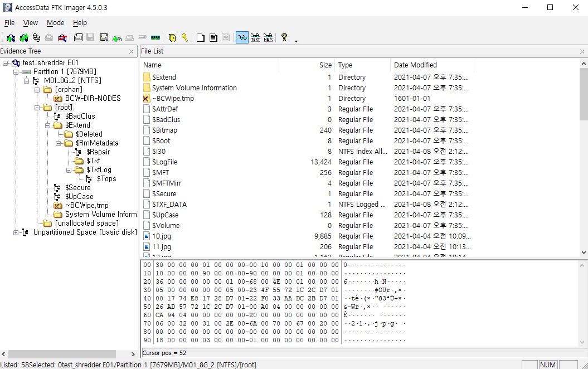Screen dimensions: 588x369
Task: Open the View menu
Action: pos(30,23)
